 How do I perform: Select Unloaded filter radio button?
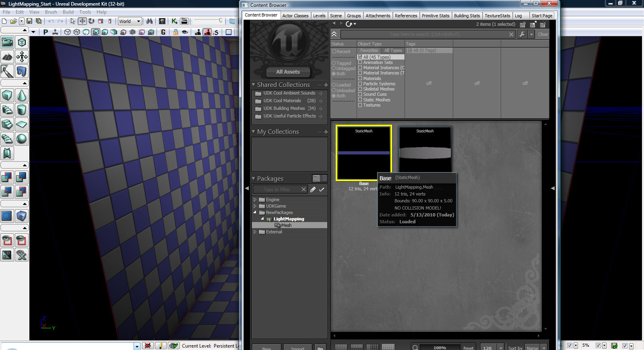pos(334,91)
